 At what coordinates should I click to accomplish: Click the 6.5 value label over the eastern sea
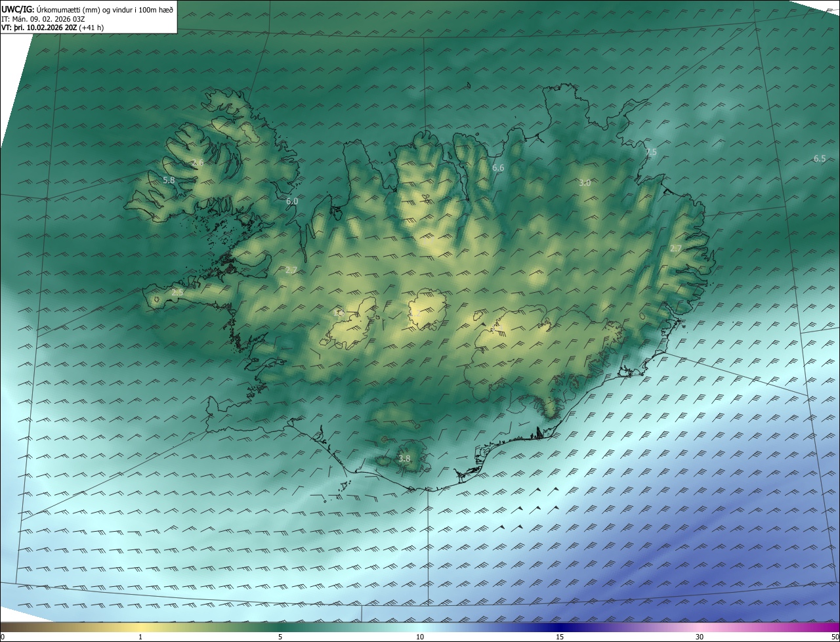pyautogui.click(x=820, y=159)
